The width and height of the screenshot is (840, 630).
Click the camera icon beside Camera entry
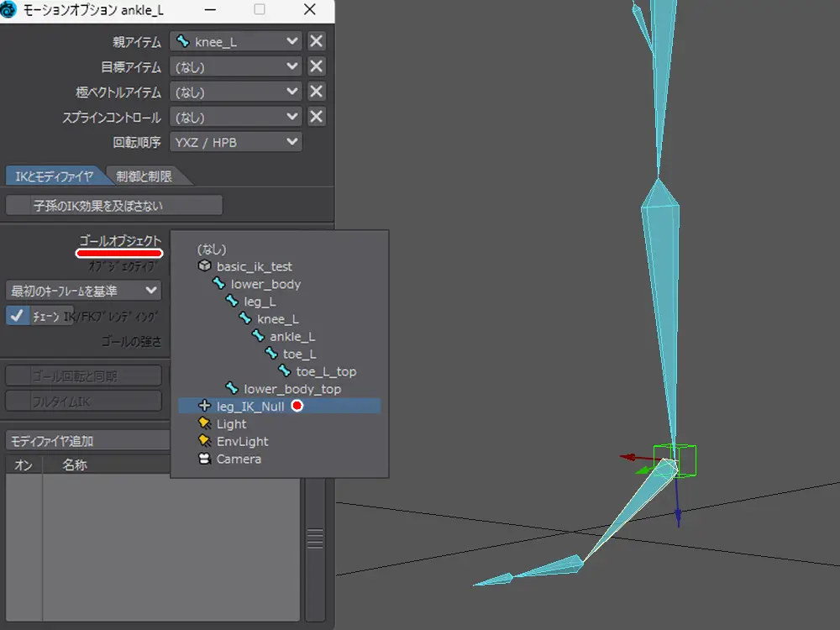point(204,459)
